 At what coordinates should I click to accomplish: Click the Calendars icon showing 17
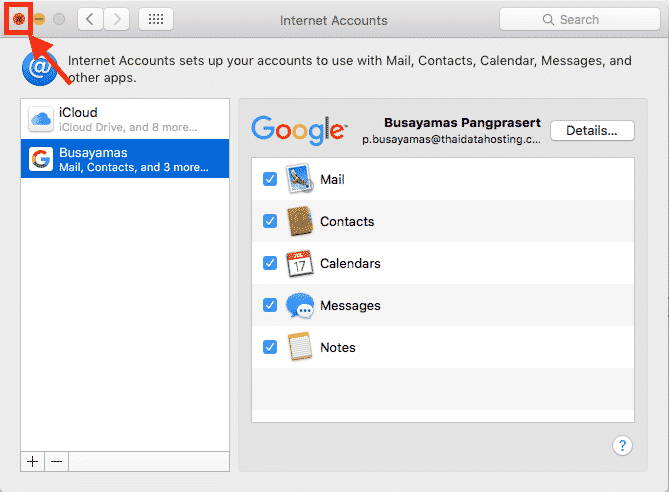click(300, 263)
